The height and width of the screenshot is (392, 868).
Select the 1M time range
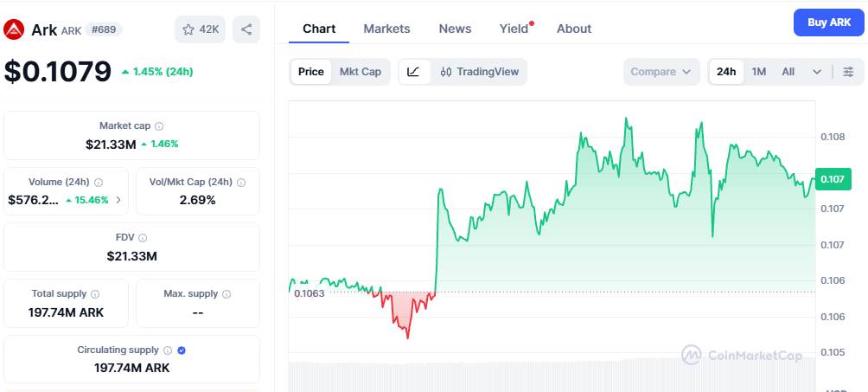pyautogui.click(x=758, y=72)
